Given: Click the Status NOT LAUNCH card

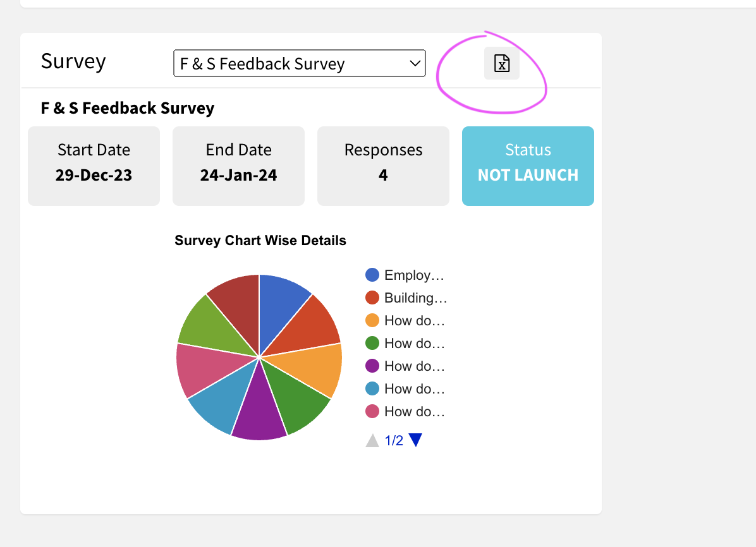Looking at the screenshot, I should (528, 166).
